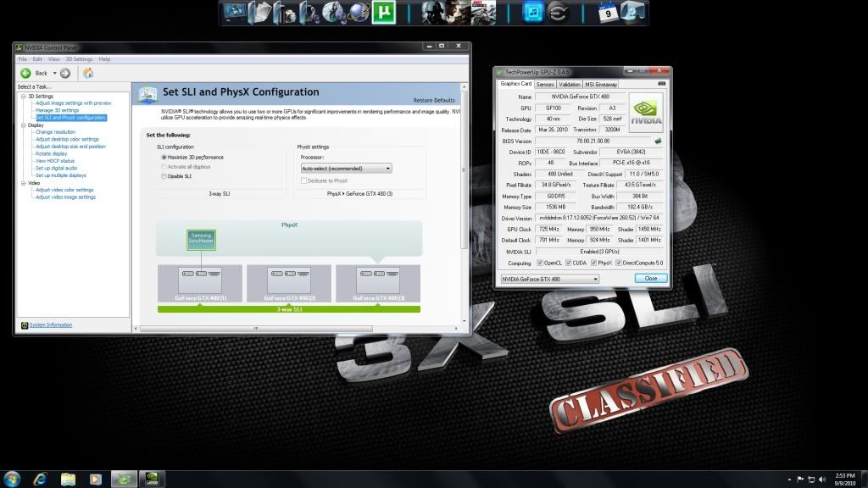
Task: Open the EVGA Precision dock icon
Action: coord(558,13)
